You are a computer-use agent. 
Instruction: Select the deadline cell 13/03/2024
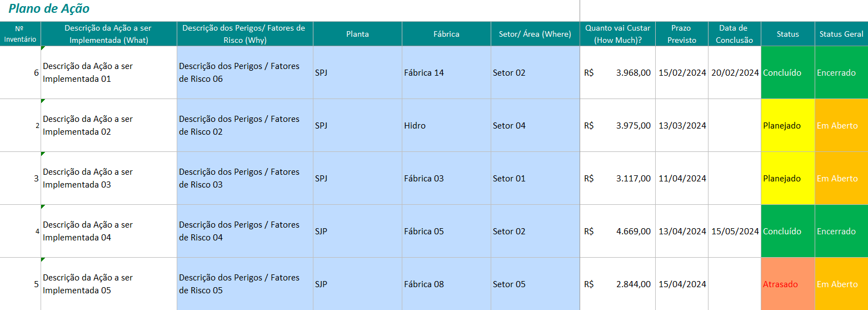(682, 126)
